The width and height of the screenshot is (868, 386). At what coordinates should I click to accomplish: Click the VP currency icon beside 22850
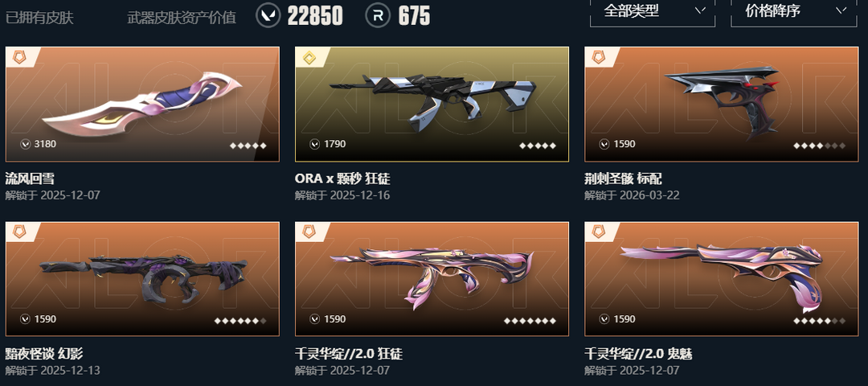point(268,15)
